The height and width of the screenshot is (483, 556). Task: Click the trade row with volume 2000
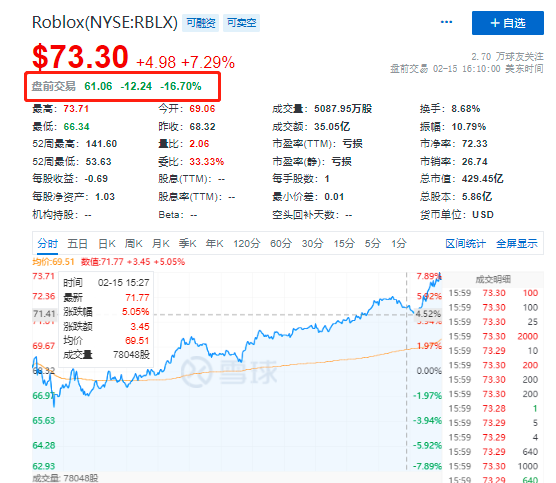(x=493, y=336)
